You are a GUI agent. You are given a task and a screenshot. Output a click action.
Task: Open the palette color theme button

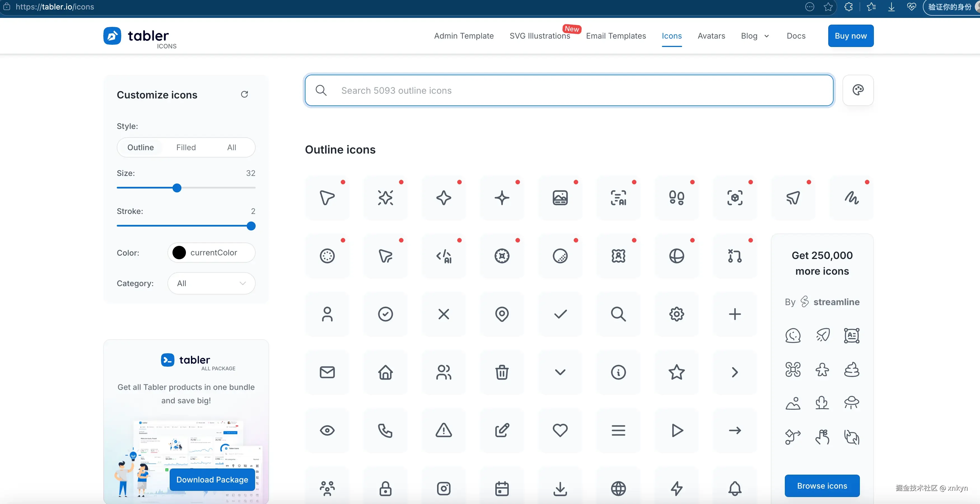858,90
